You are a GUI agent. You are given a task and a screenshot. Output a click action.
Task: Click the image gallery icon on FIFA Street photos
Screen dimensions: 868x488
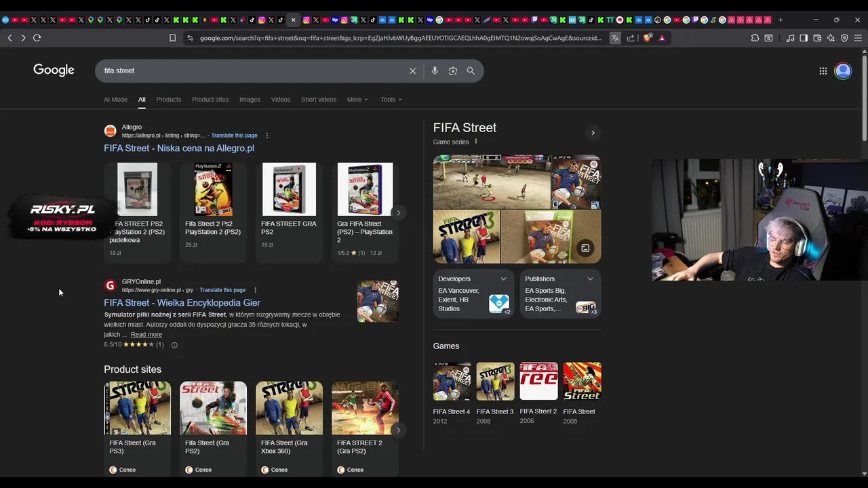[585, 248]
